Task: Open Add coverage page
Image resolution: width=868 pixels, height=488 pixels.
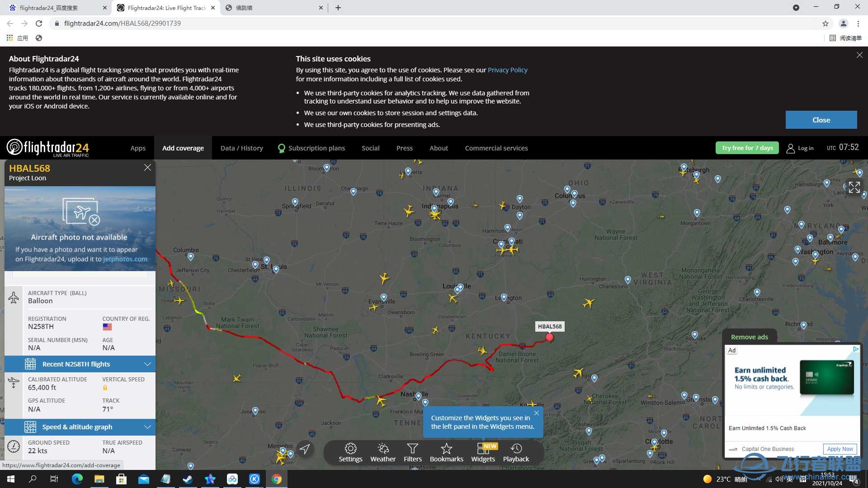Action: tap(183, 148)
